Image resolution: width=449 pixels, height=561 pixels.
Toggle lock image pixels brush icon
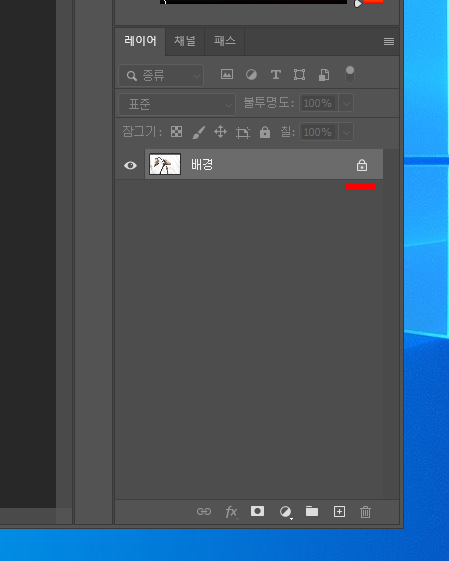pyautogui.click(x=199, y=132)
